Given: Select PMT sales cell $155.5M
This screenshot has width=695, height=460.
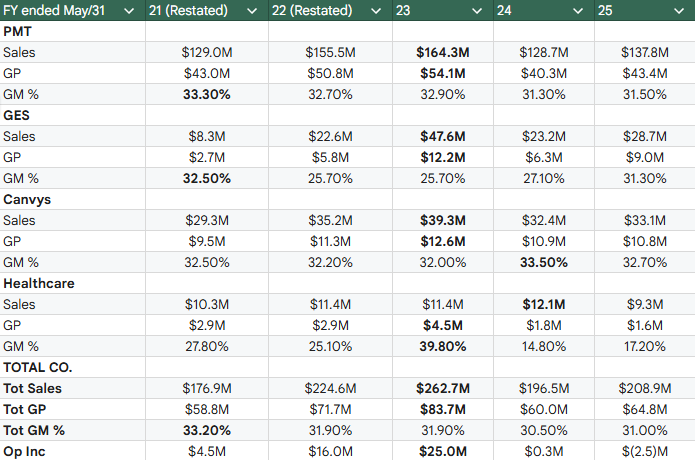Looking at the screenshot, I should coord(330,52).
